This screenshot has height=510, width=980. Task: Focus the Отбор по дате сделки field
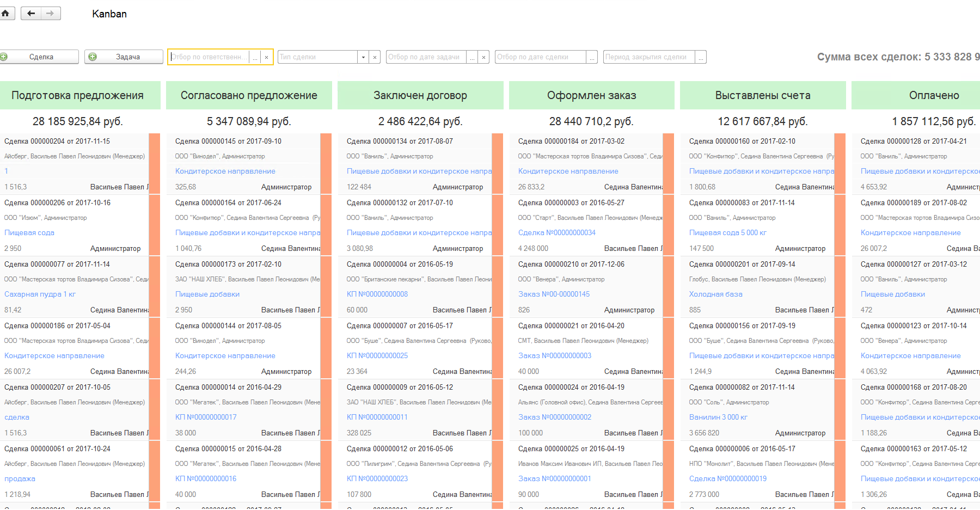[540, 57]
